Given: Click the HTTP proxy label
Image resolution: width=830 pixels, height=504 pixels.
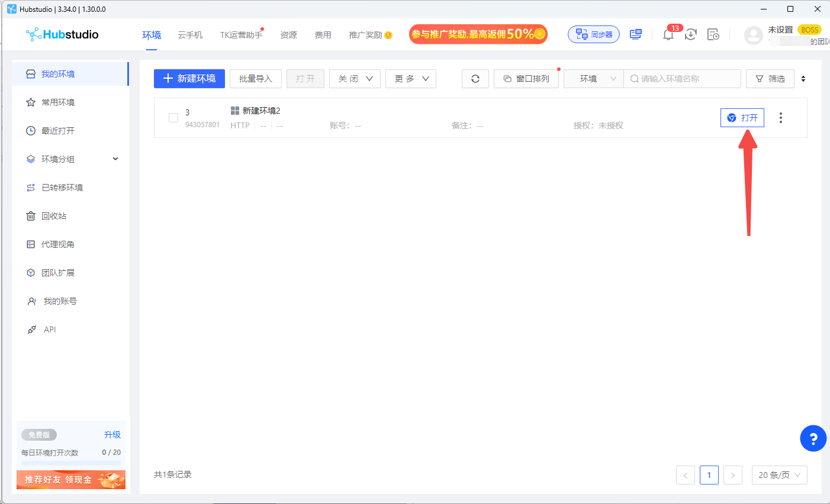Looking at the screenshot, I should [240, 125].
